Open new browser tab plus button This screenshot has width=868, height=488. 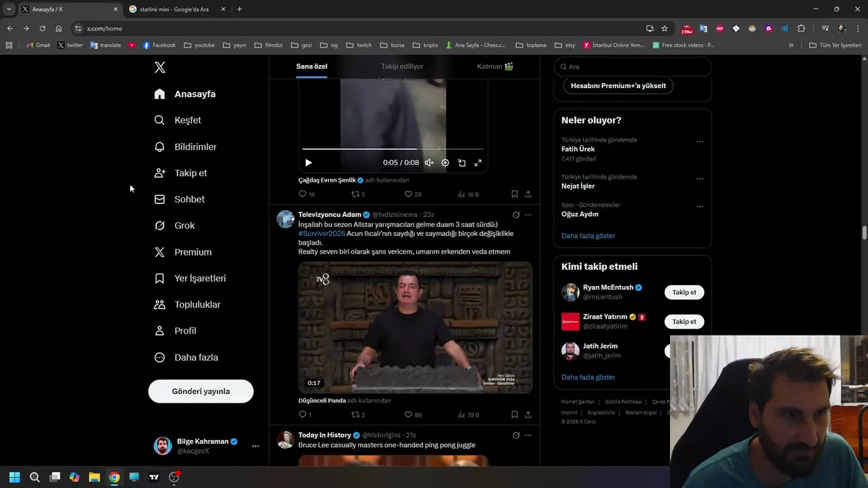tap(239, 9)
